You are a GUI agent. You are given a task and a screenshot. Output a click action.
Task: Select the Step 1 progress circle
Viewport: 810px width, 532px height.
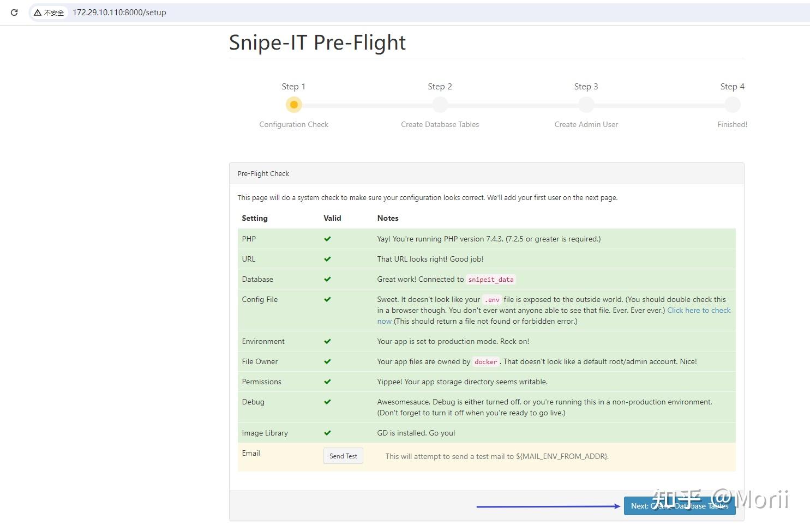293,105
